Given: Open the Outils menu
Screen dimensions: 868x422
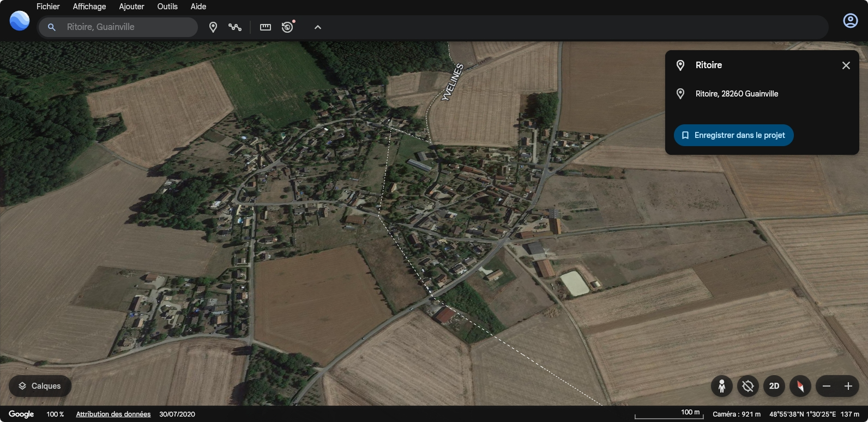Looking at the screenshot, I should [x=167, y=7].
